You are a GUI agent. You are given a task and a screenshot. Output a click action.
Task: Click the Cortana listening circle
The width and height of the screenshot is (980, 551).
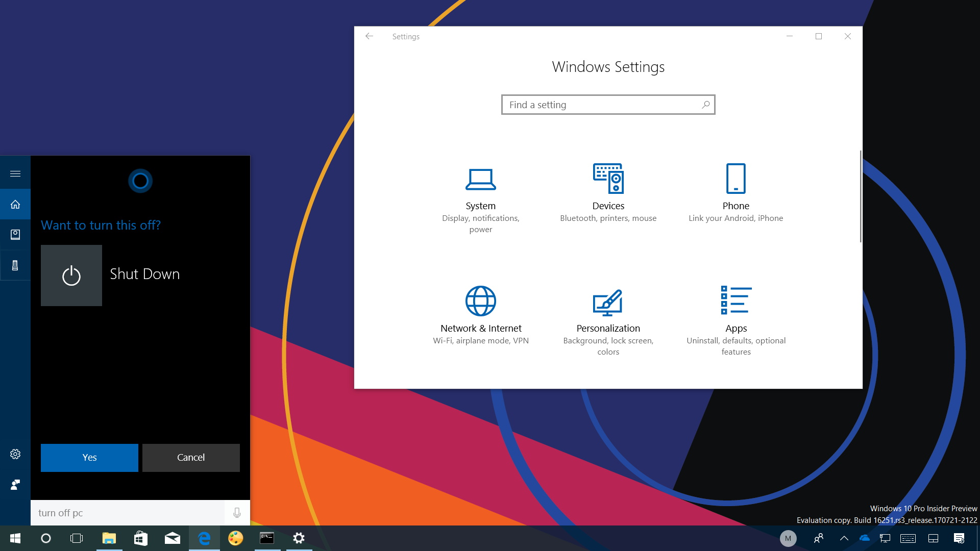click(x=140, y=181)
